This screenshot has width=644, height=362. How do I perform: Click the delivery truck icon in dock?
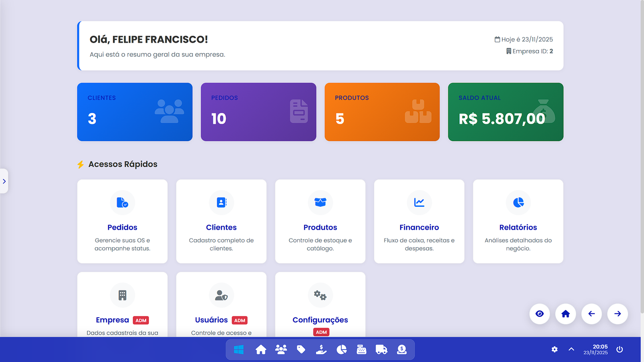click(x=381, y=350)
